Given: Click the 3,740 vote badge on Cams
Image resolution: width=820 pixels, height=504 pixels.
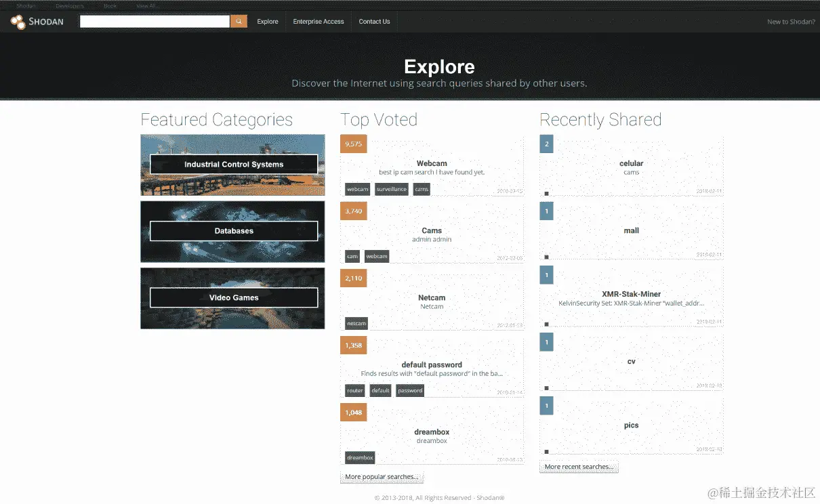Looking at the screenshot, I should click(x=353, y=211).
